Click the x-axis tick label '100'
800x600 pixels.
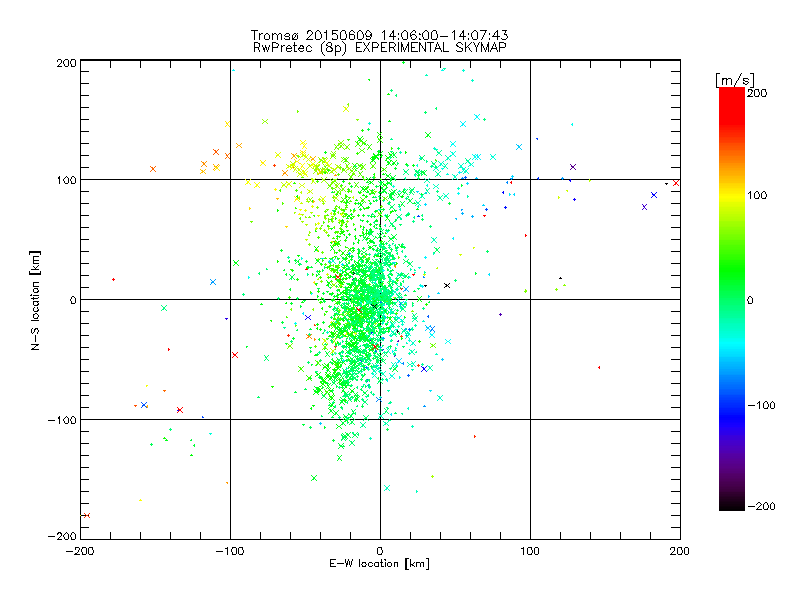tap(530, 551)
